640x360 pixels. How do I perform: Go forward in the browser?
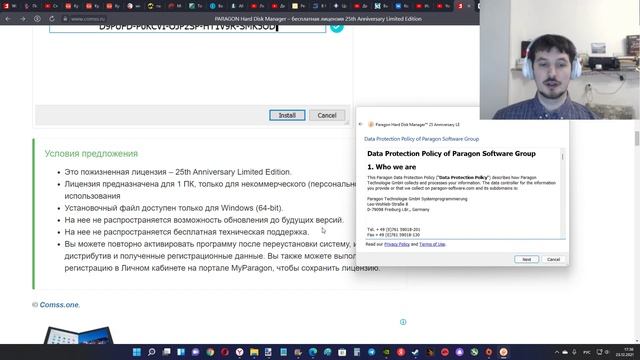[22, 19]
